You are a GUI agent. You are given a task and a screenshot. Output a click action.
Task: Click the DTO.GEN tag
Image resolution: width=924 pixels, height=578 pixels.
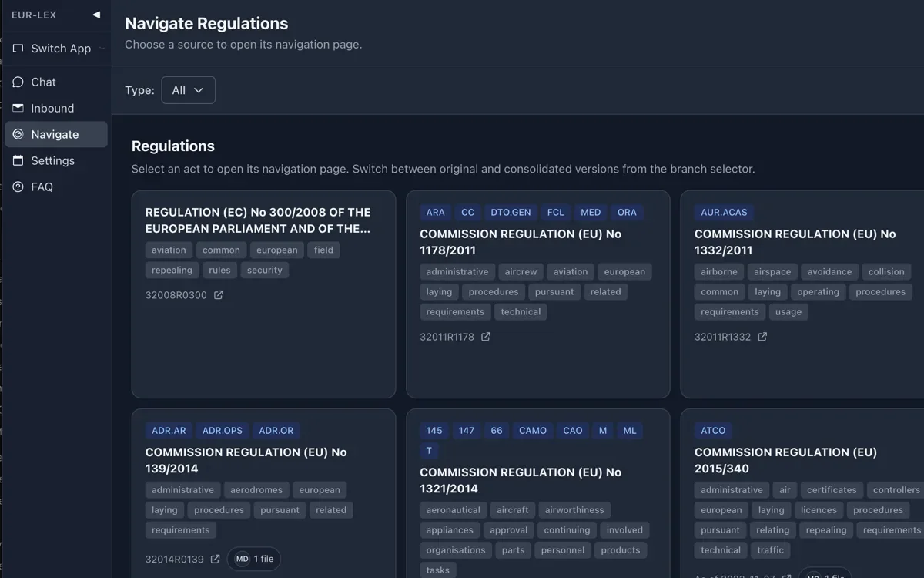[511, 213]
